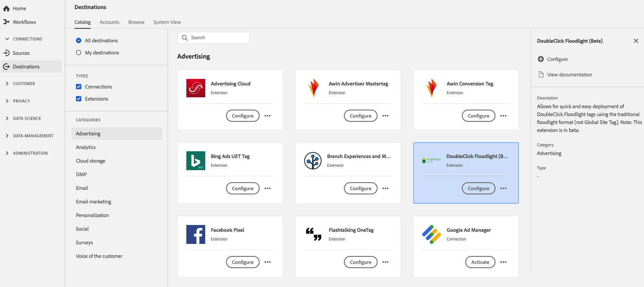Uncheck the Connections type checkbox
Screen dimensions: 644x287
(x=79, y=87)
